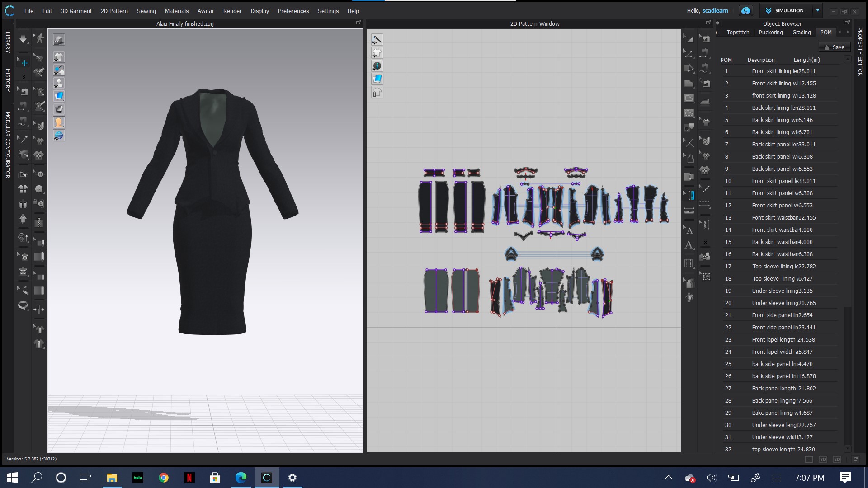
Task: Open Google Chrome from the taskbar
Action: click(164, 478)
